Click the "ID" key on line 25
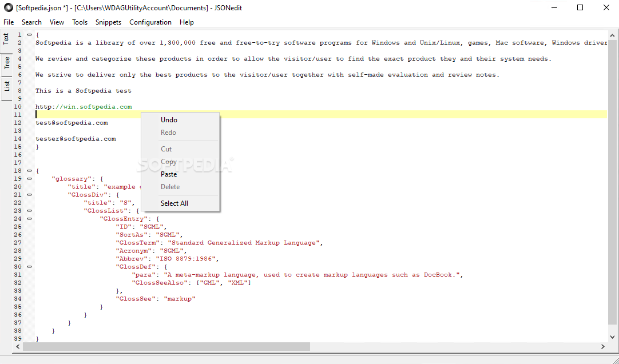Viewport: 619px width, 364px height. 124,227
